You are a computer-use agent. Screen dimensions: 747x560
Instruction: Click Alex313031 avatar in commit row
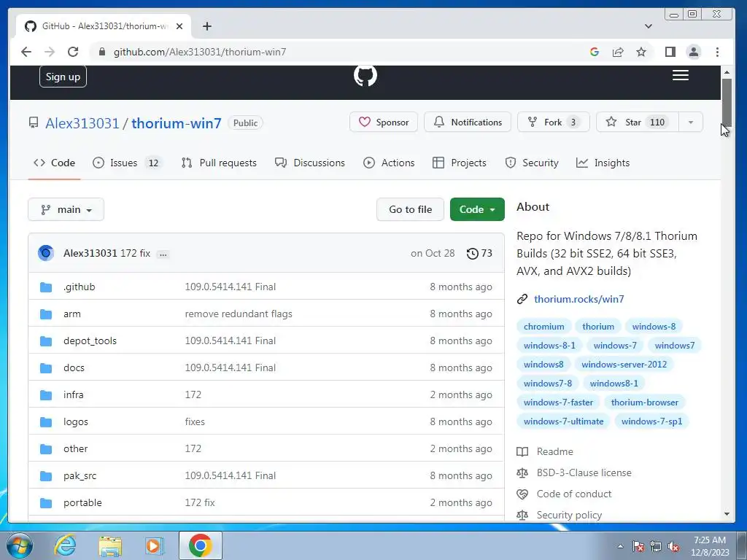pos(46,253)
